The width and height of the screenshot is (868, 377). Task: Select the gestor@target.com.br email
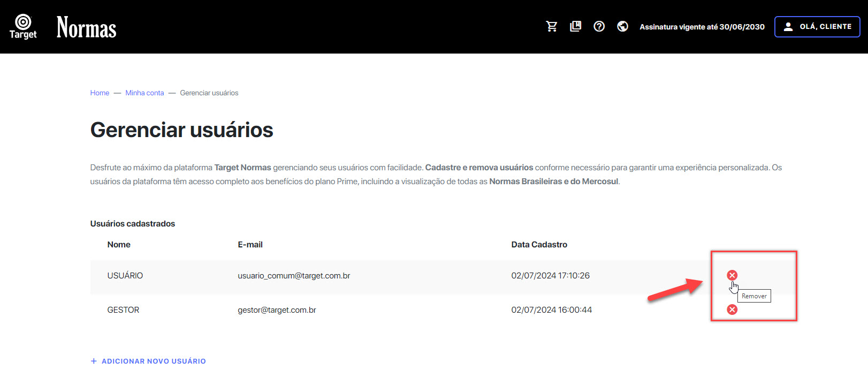tap(277, 310)
